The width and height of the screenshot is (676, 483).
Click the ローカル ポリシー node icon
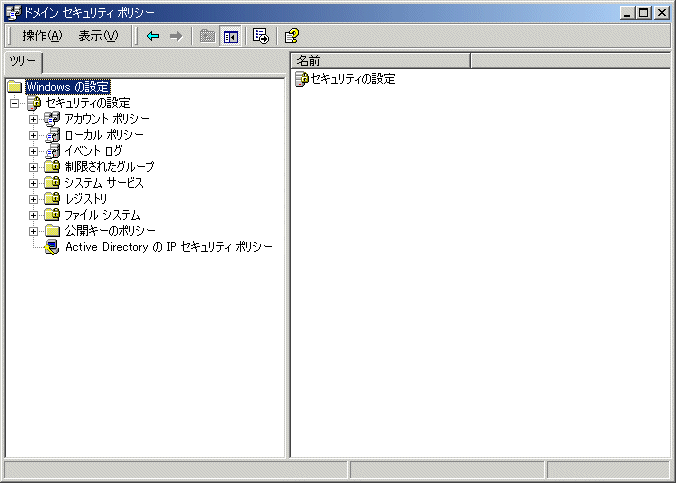coord(52,135)
